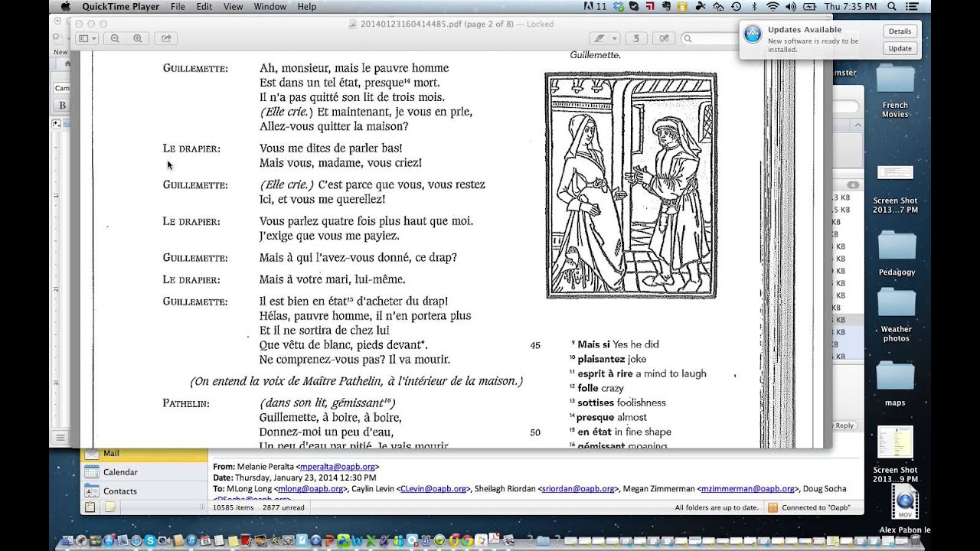Screen dimensions: 980x551
Task: Click the woodcut illustration in the PDF
Action: click(x=631, y=185)
